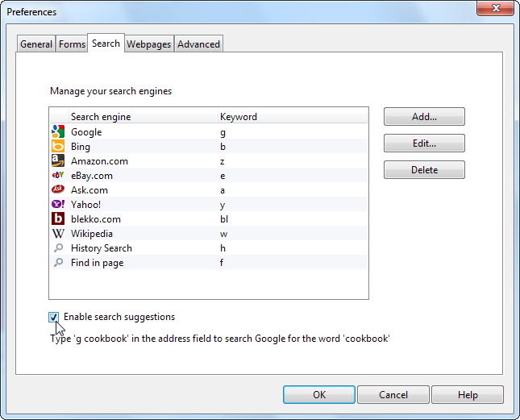
Task: Open the Forms tab
Action: [x=72, y=44]
